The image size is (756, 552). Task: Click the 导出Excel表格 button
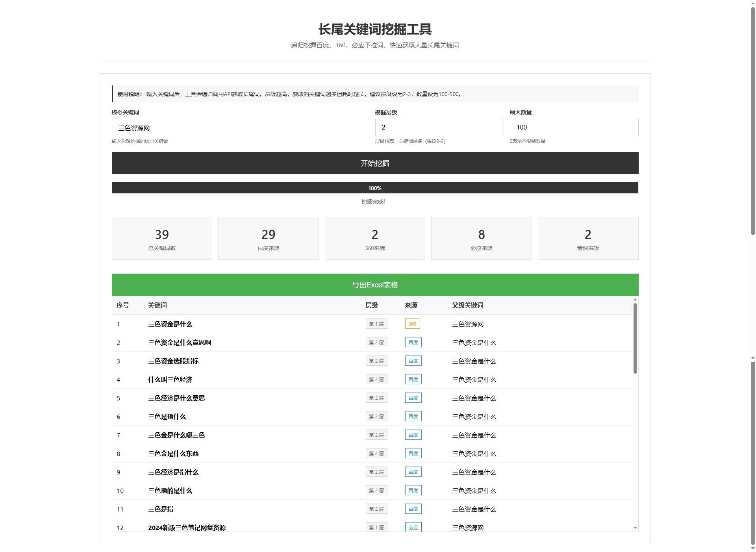[375, 284]
